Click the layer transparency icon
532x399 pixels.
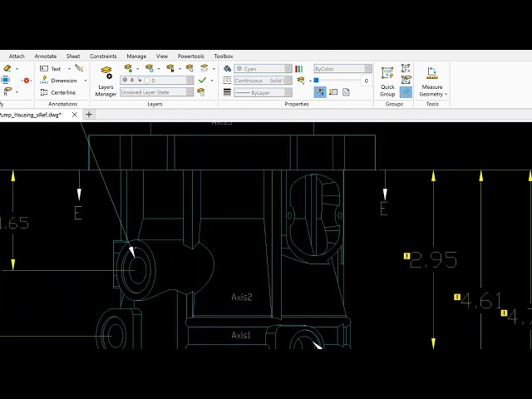(x=301, y=81)
